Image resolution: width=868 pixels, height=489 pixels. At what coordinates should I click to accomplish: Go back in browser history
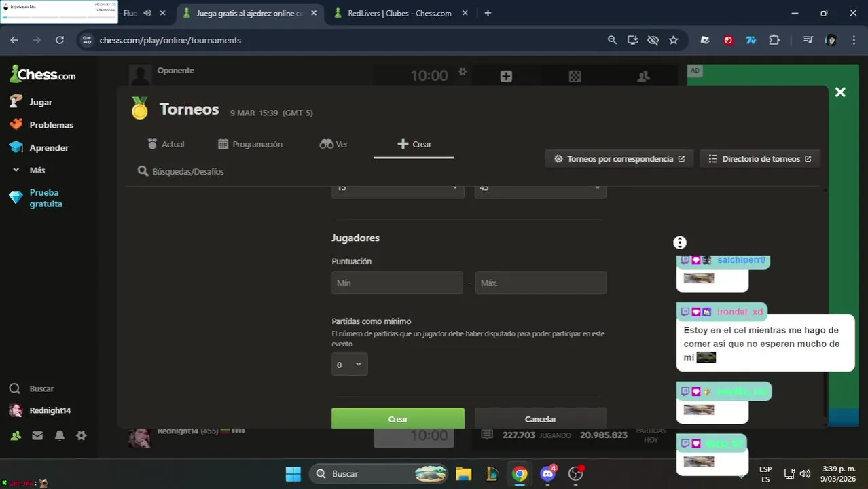click(14, 40)
